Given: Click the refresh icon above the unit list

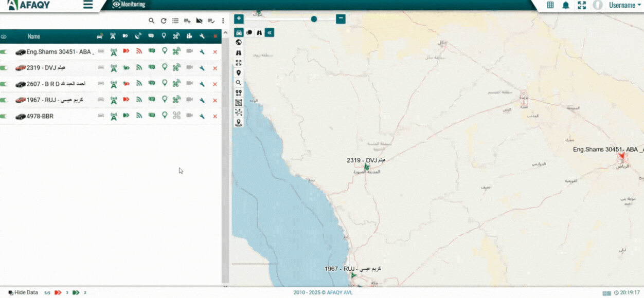Looking at the screenshot, I should [164, 21].
